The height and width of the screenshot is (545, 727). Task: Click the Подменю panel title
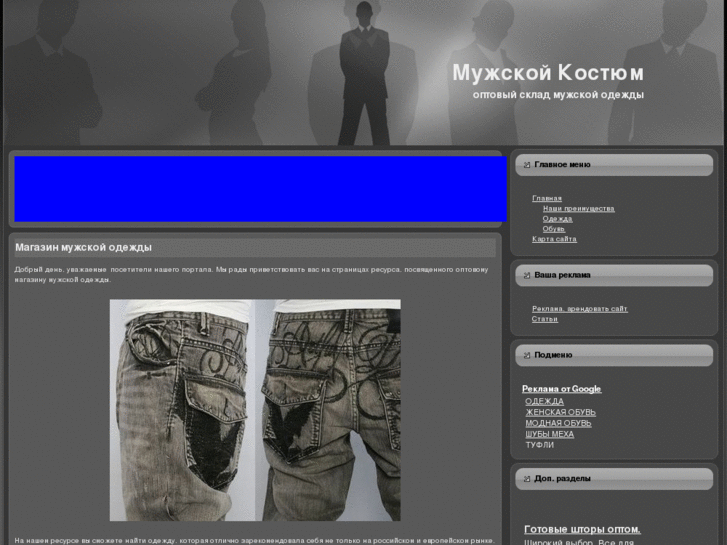pos(553,355)
